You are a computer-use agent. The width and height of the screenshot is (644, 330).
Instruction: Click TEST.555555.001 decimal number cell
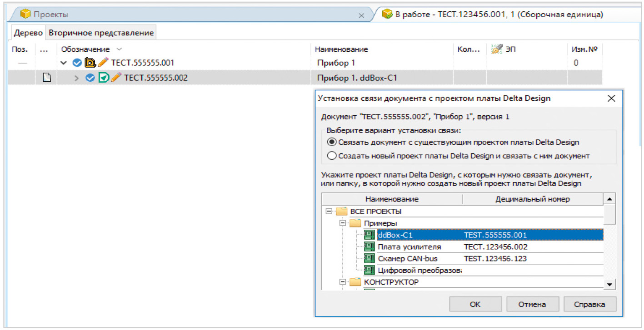[x=495, y=235]
